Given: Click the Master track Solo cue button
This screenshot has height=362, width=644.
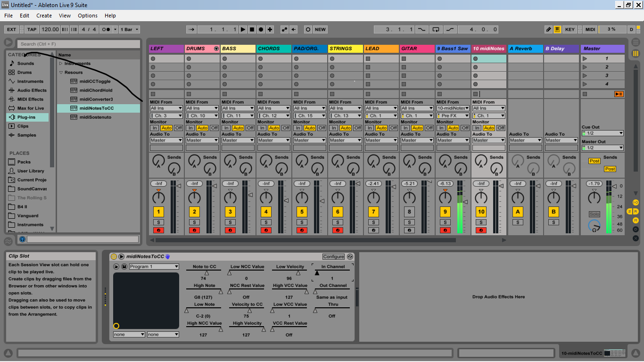Looking at the screenshot, I should (x=594, y=214).
